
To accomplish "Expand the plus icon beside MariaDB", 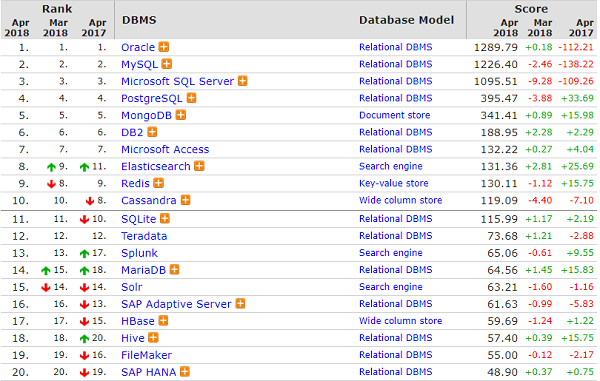I will click(x=174, y=270).
